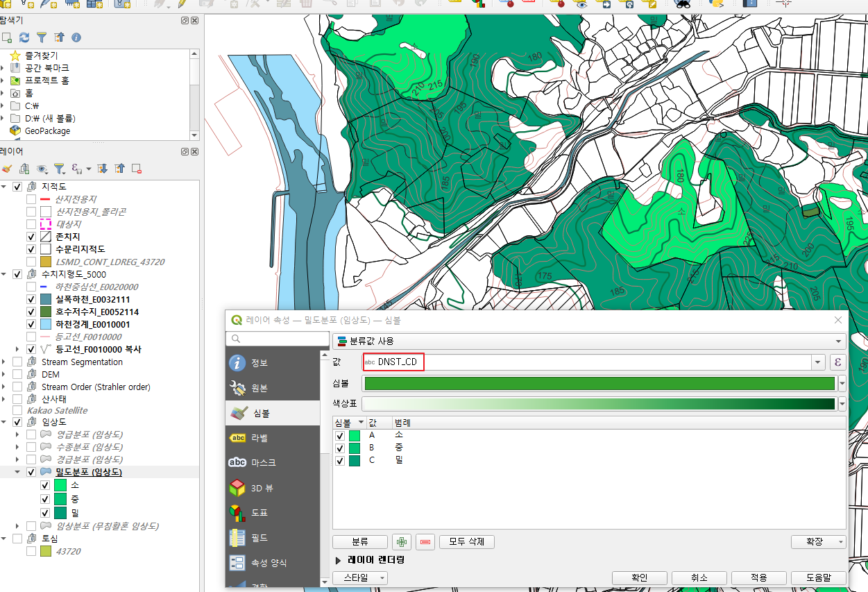The width and height of the screenshot is (868, 592).
Task: Uncheck the 수문리지적도 layer
Action: (x=31, y=249)
